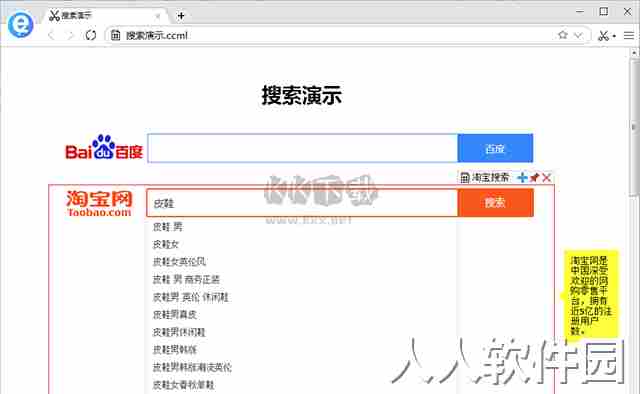This screenshot has height=394, width=640.
Task: Close the browser window
Action: (x=628, y=11)
